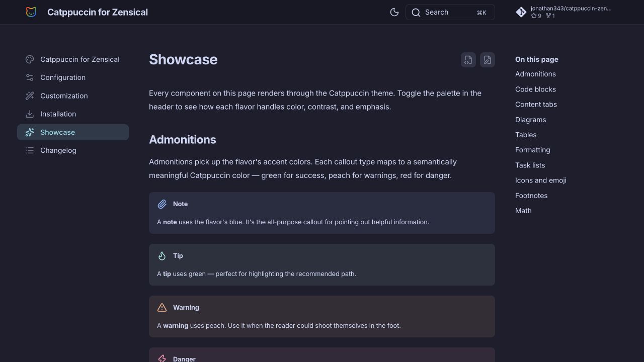Click the Catppuccin for Zensical header title
The image size is (644, 362).
[98, 12]
